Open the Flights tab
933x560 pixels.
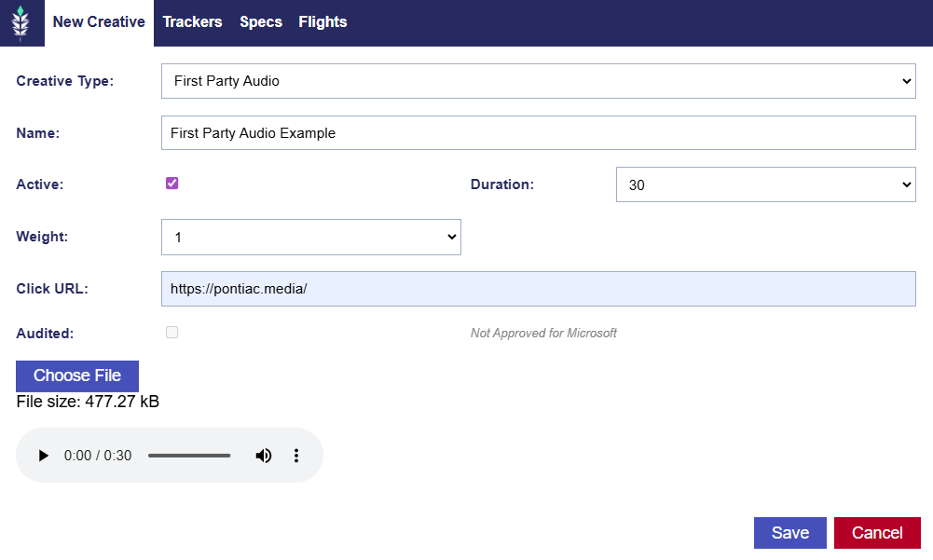[x=322, y=22]
